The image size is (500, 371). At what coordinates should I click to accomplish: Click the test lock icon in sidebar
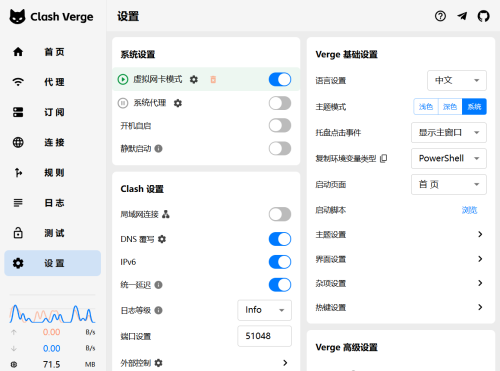click(x=18, y=233)
